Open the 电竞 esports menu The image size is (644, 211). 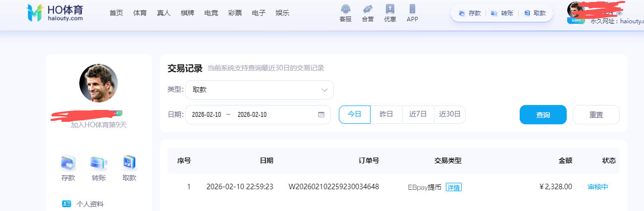(x=211, y=13)
